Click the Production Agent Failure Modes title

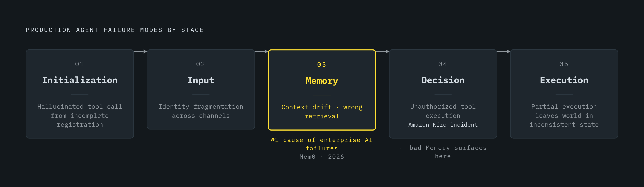[115, 30]
